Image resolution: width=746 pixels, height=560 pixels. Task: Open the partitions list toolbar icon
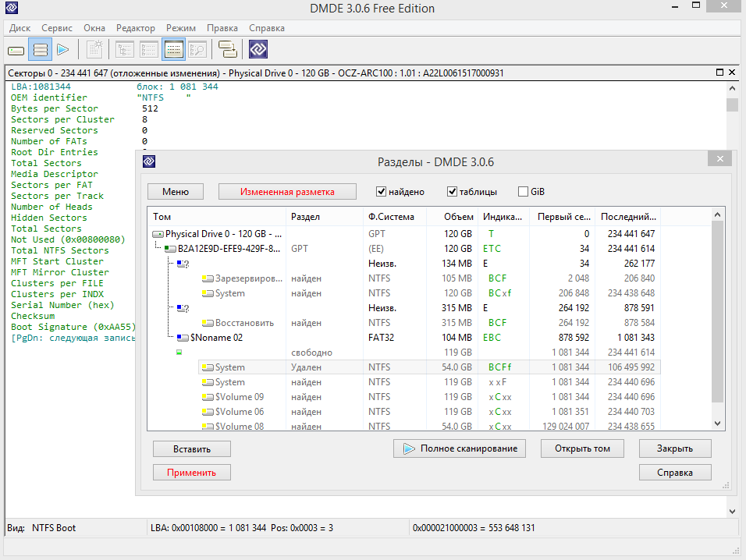[41, 50]
